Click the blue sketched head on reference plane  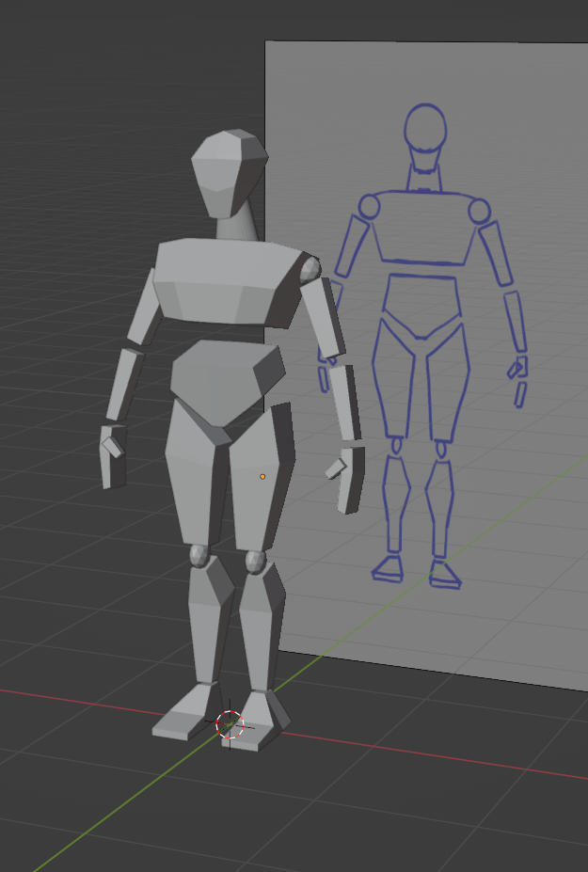click(x=425, y=129)
